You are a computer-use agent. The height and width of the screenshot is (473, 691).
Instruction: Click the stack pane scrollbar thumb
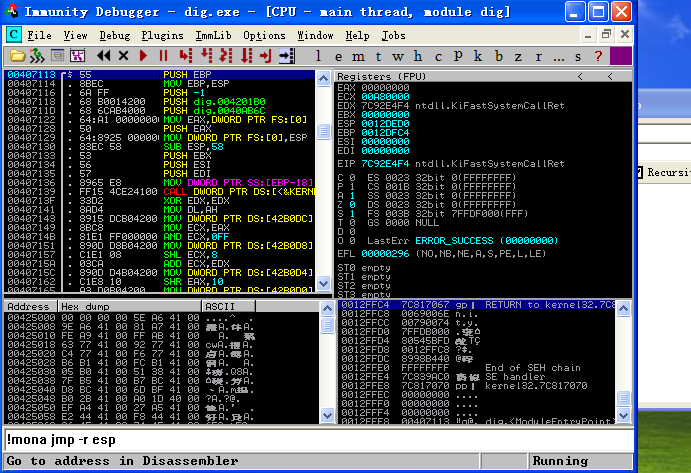(623, 398)
